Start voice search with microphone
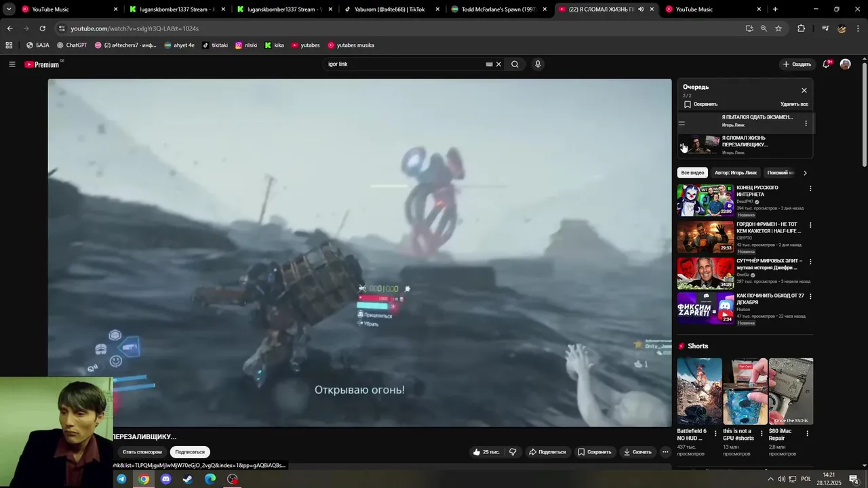Viewport: 868px width, 488px height. 538,64
